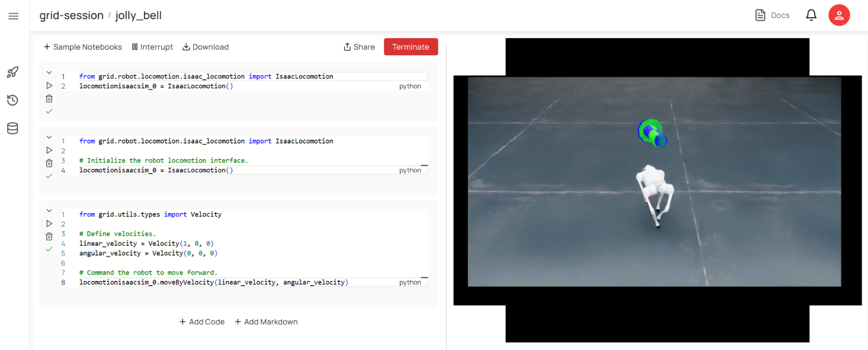
Task: Open the notifications bell
Action: coord(811,15)
